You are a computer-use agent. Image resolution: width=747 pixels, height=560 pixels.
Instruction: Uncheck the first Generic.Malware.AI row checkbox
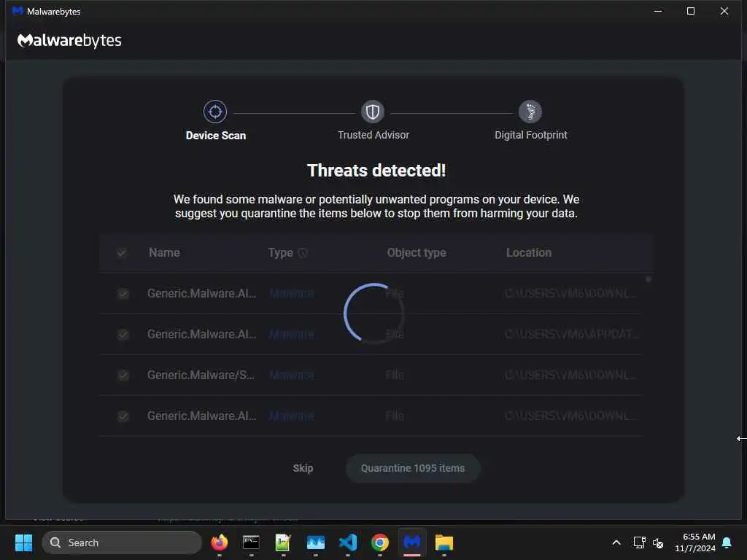click(123, 294)
